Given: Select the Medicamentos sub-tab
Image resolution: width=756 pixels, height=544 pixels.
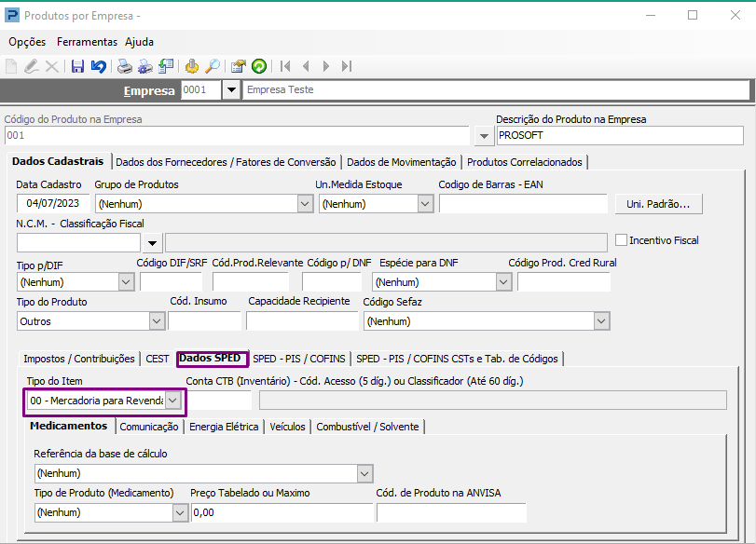Looking at the screenshot, I should coord(68,426).
